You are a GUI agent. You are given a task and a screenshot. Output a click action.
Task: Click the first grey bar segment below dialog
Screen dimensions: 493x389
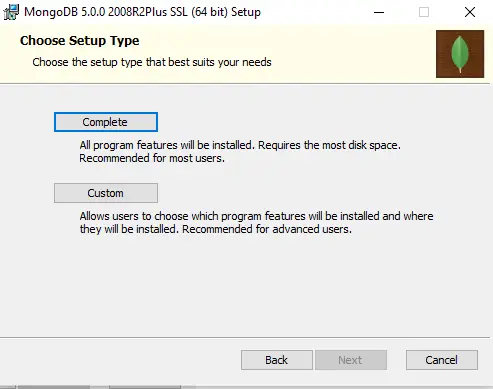(x=54, y=387)
